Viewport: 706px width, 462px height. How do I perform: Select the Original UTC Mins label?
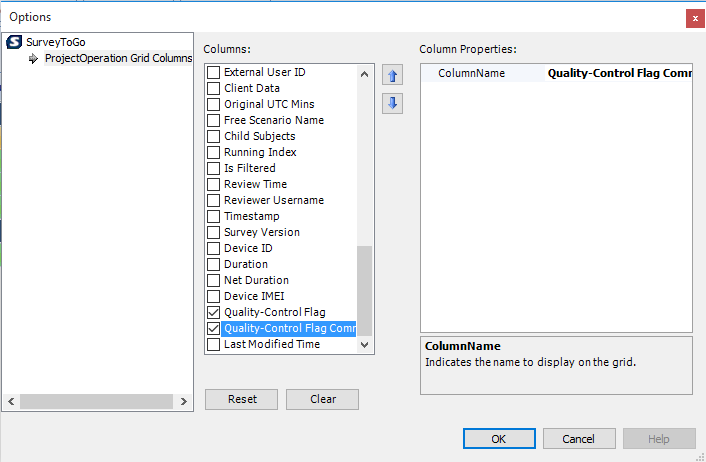pyautogui.click(x=269, y=104)
